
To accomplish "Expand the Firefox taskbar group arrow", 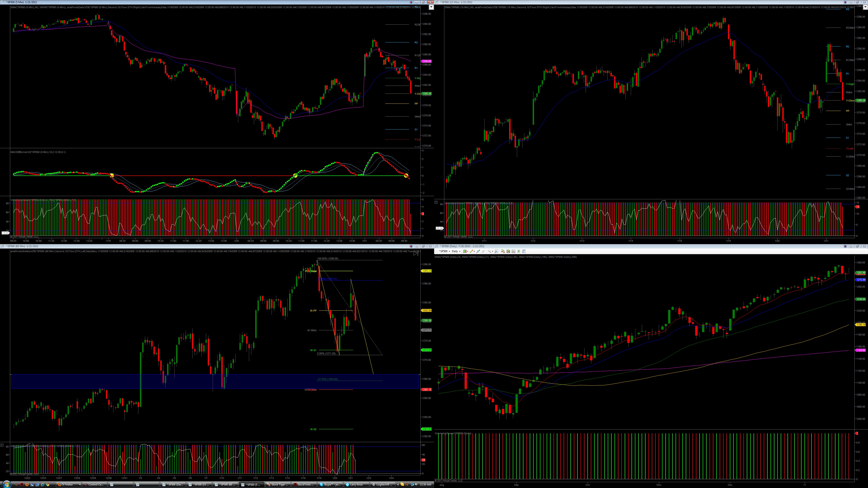I will [80, 485].
